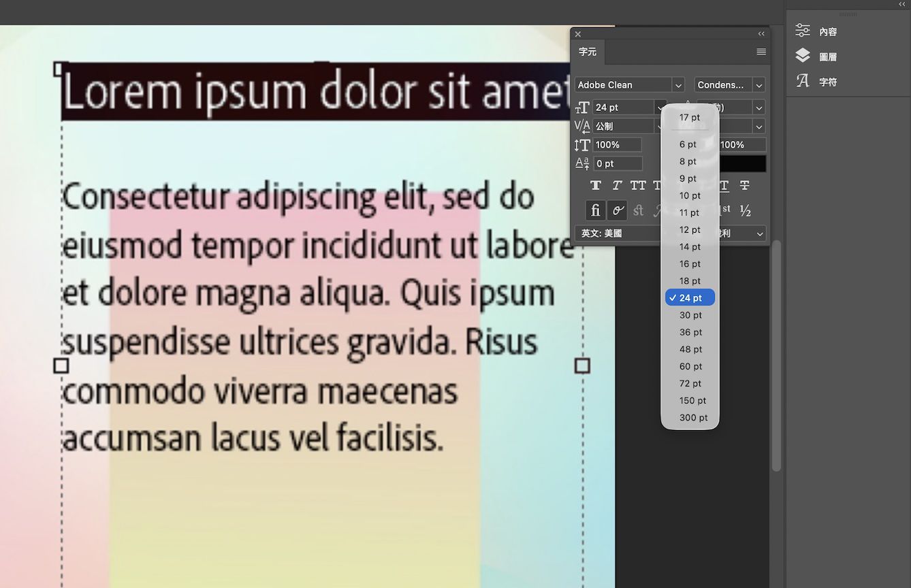Choose 48 pt font size
This screenshot has height=588, width=911.
[690, 349]
